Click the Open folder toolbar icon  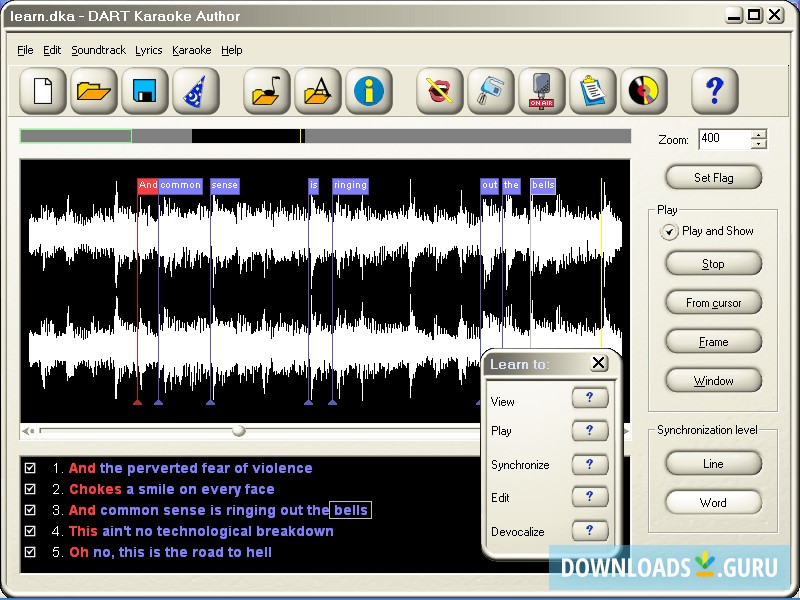tap(93, 92)
